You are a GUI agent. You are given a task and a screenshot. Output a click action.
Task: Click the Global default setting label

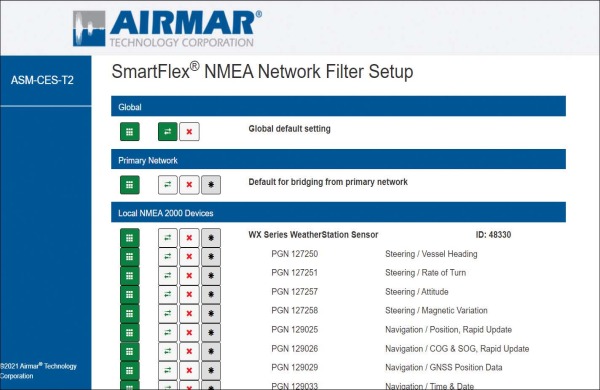click(289, 129)
